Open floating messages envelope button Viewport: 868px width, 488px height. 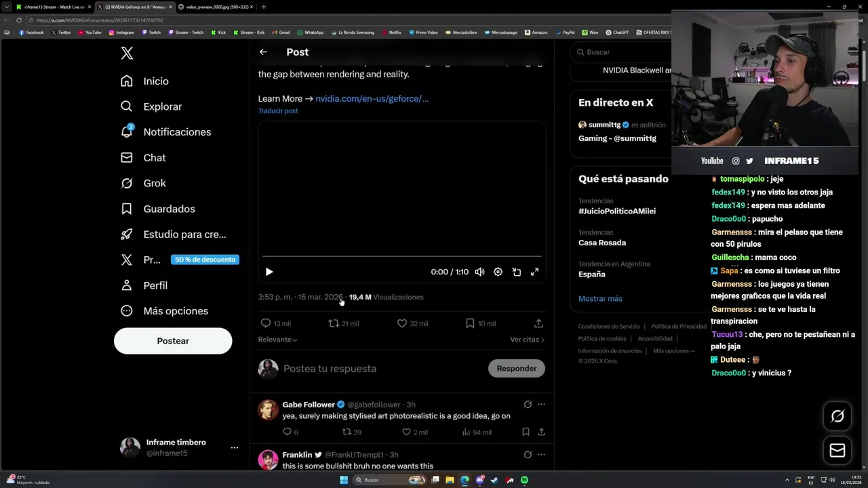837,450
